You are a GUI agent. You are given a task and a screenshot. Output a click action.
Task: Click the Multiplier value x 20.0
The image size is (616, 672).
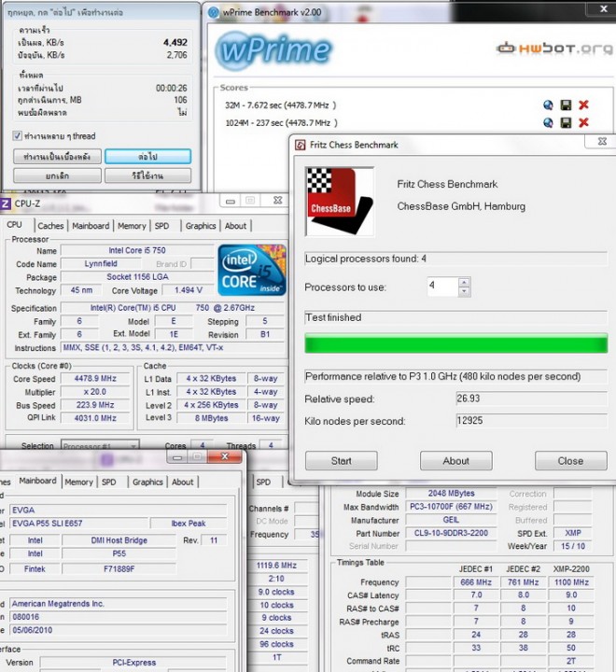coord(95,392)
